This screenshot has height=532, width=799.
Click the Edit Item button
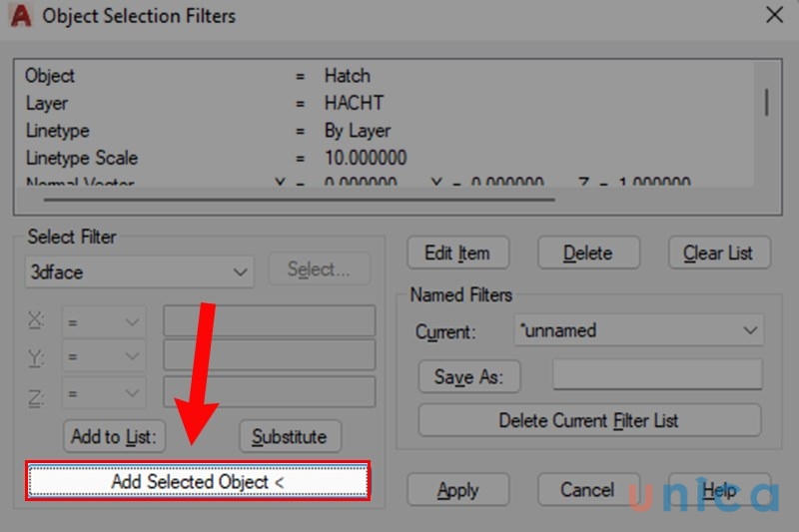click(457, 253)
